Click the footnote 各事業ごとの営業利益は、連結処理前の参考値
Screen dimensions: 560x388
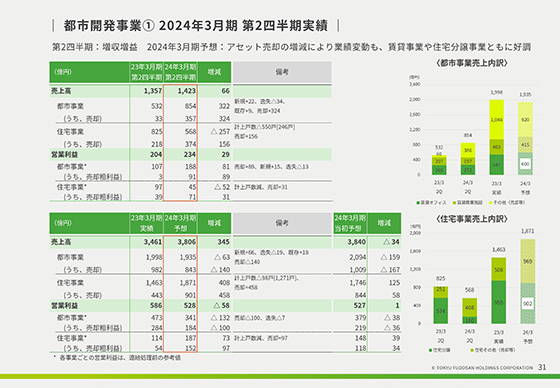[120, 358]
